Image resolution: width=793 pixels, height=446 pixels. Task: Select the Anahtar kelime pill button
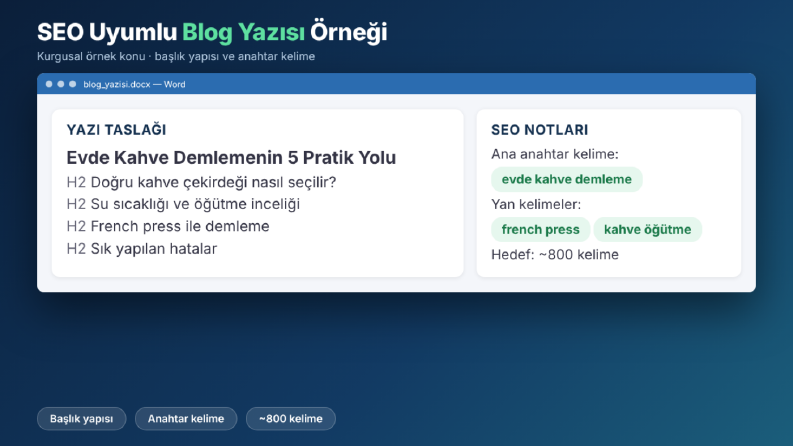click(x=186, y=419)
